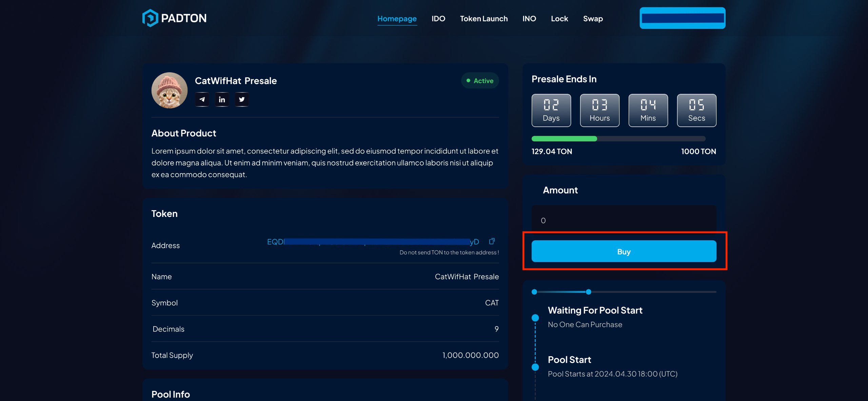Viewport: 868px width, 401px height.
Task: Open the Swap page
Action: tap(593, 19)
